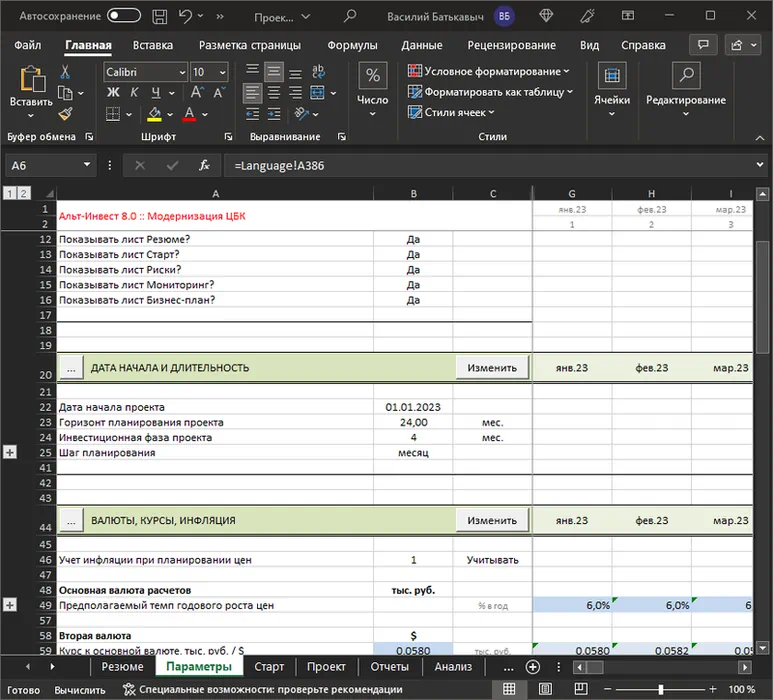Click the zoom slider handle

[661, 689]
